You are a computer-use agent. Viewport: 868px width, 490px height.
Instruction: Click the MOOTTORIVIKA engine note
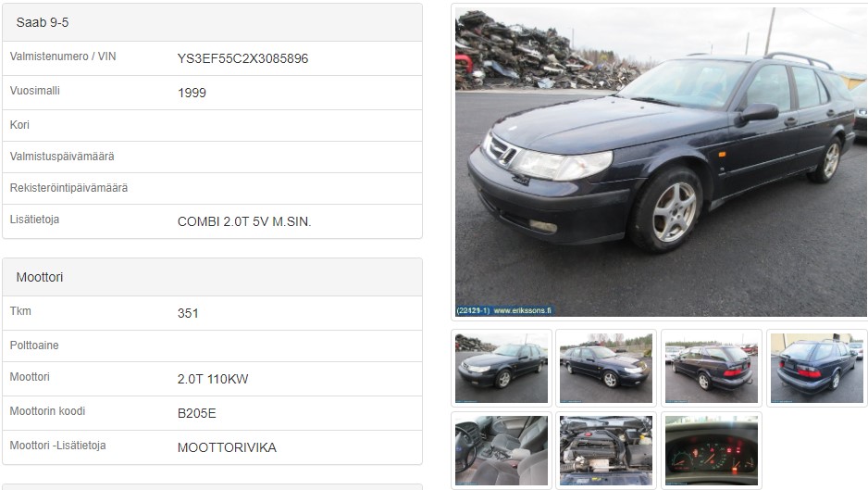(x=227, y=448)
